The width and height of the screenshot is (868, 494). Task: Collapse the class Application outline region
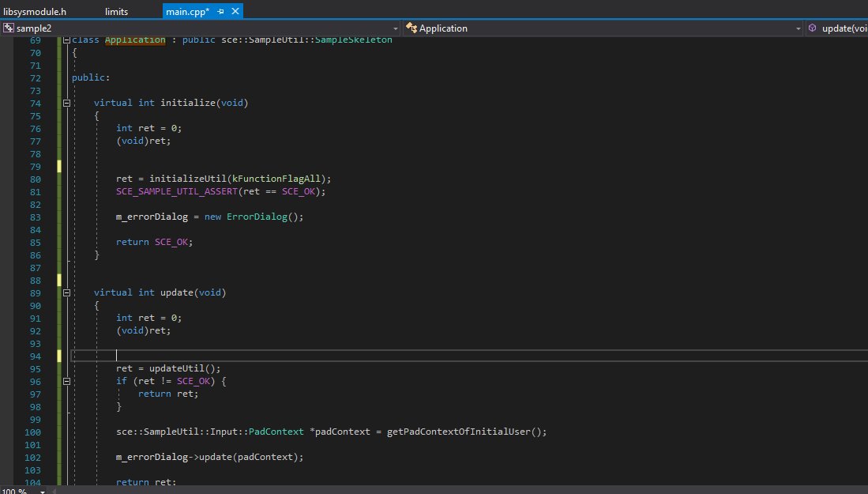click(x=66, y=40)
